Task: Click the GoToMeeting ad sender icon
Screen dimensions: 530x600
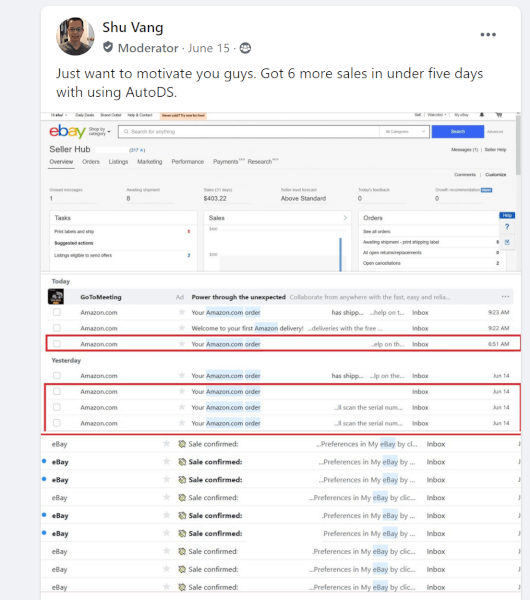Action: coord(56,297)
